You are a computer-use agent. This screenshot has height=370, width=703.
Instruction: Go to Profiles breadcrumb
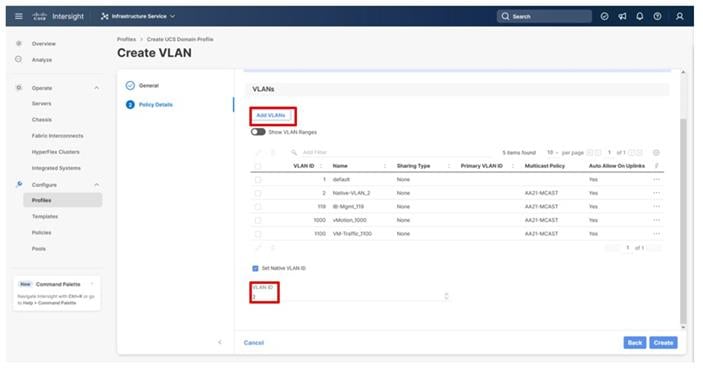click(126, 39)
